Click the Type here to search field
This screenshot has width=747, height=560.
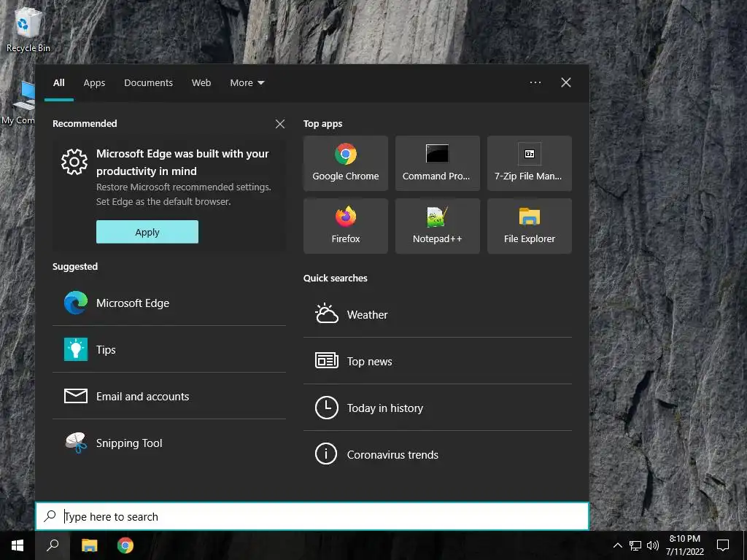click(x=312, y=516)
